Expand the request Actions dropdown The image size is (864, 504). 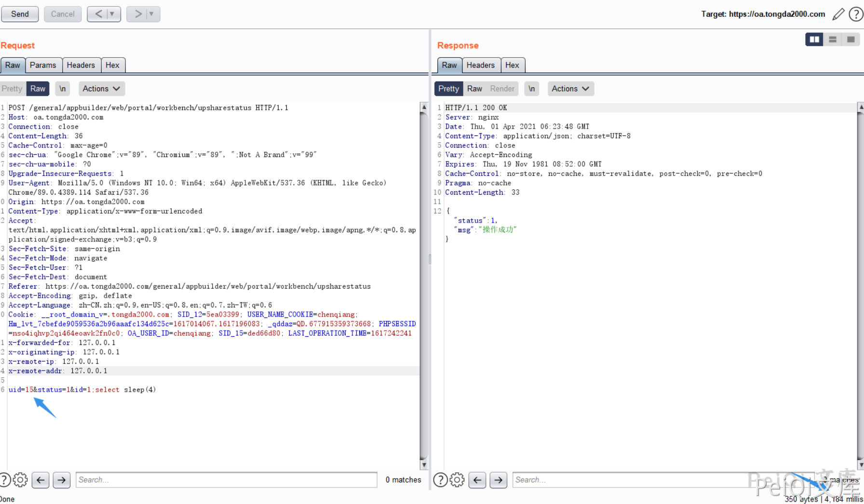[x=101, y=89]
